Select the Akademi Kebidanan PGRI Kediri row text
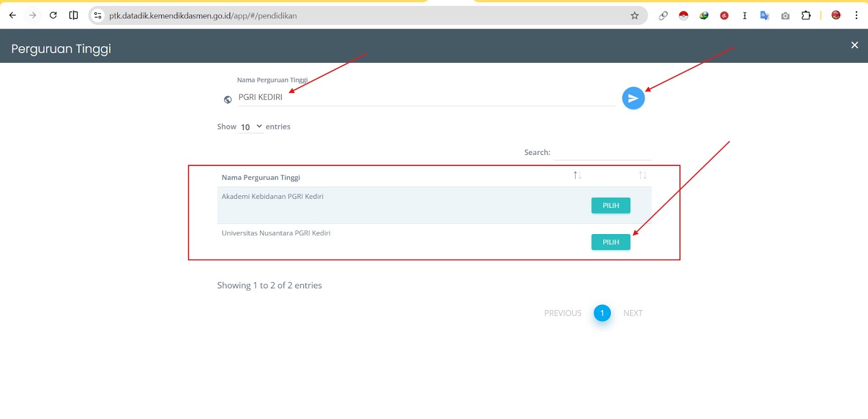 [x=272, y=196]
